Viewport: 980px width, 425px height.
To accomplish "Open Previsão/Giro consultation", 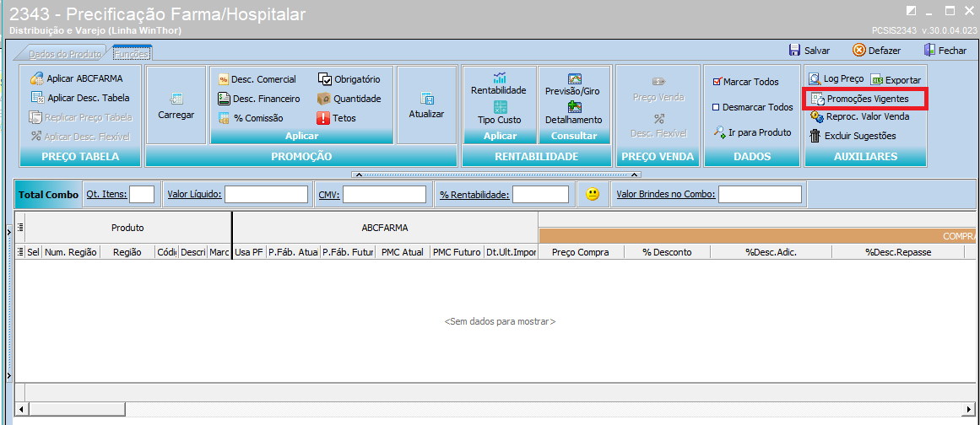I will [572, 84].
